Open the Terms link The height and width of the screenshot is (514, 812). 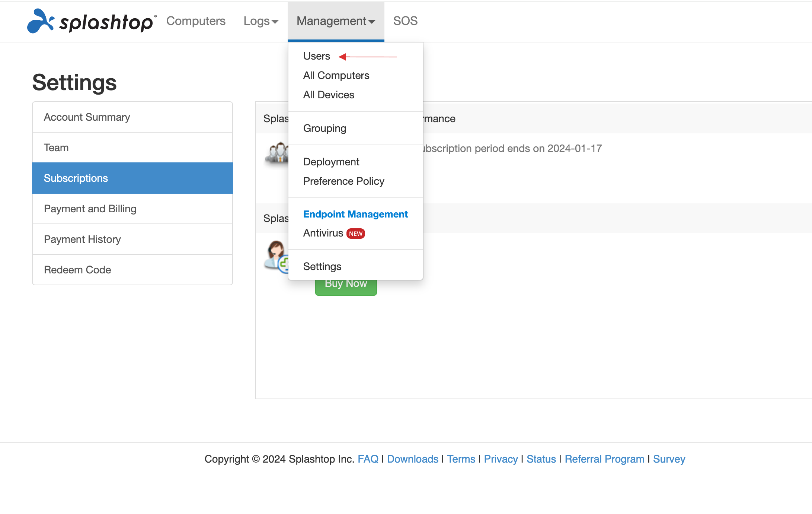click(461, 459)
